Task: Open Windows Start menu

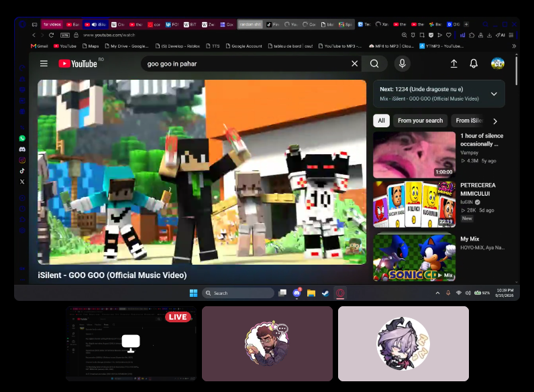Action: tap(193, 293)
